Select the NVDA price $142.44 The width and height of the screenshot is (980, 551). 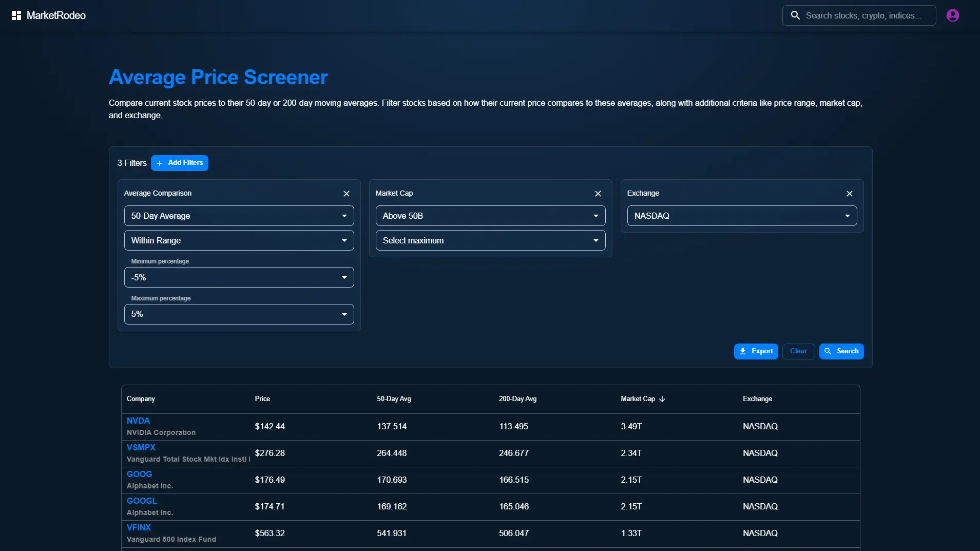pyautogui.click(x=270, y=426)
